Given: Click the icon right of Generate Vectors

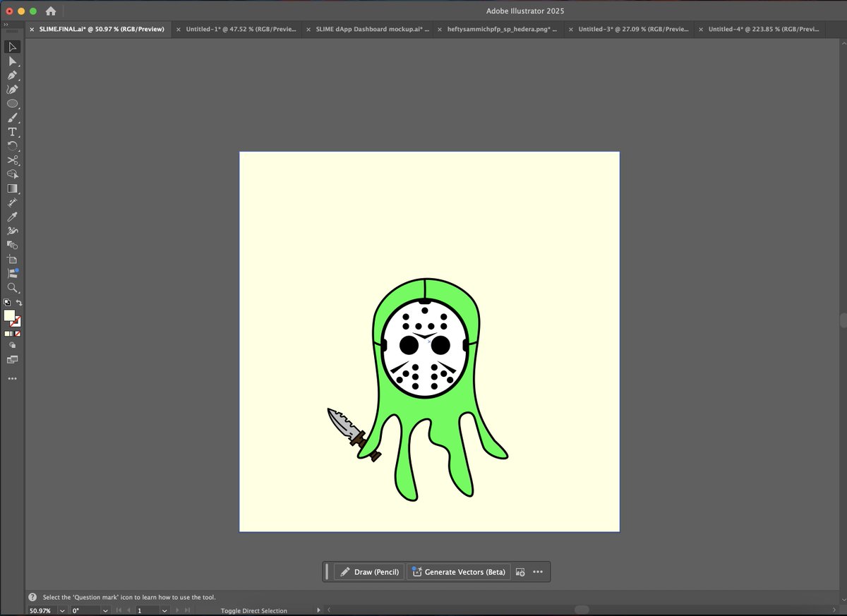Looking at the screenshot, I should tap(520, 572).
